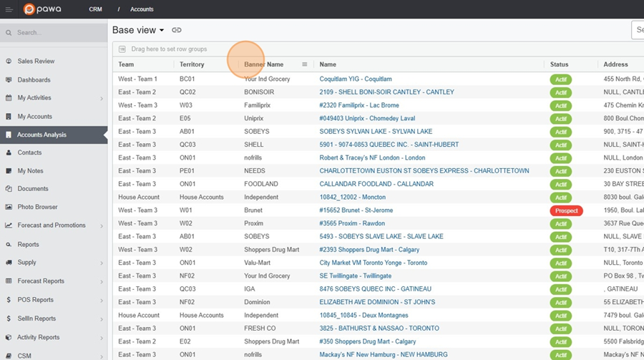Click the Documents icon in sidebar
Screen dimensions: 644x360
[9, 189]
